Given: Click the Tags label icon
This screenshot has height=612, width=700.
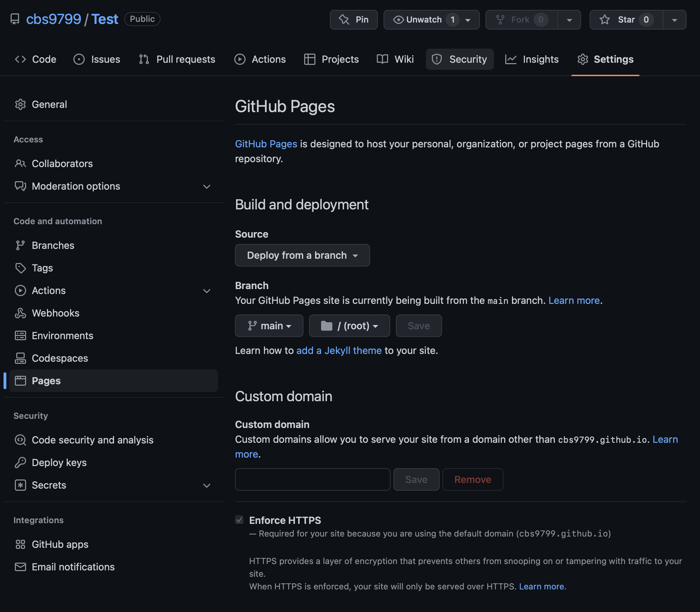Looking at the screenshot, I should point(20,268).
